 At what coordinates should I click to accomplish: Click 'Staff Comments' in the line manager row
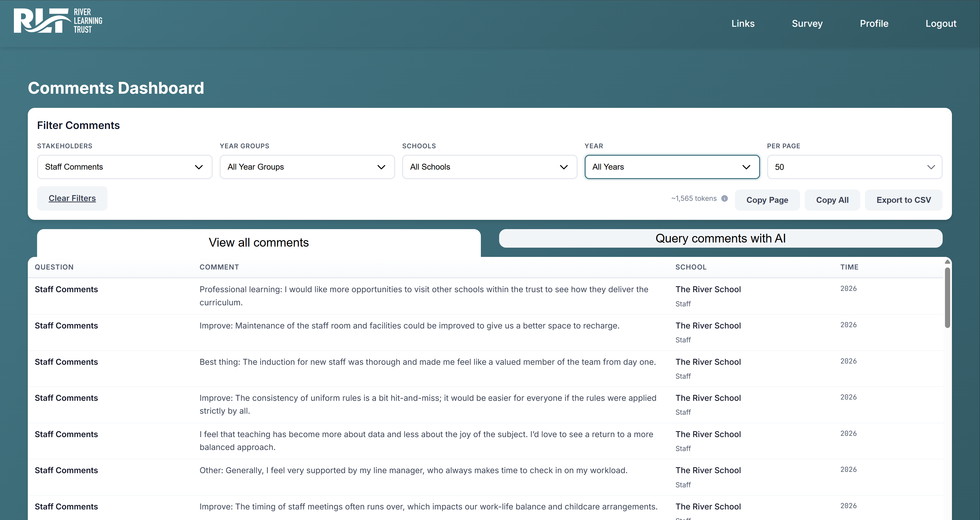pos(66,470)
